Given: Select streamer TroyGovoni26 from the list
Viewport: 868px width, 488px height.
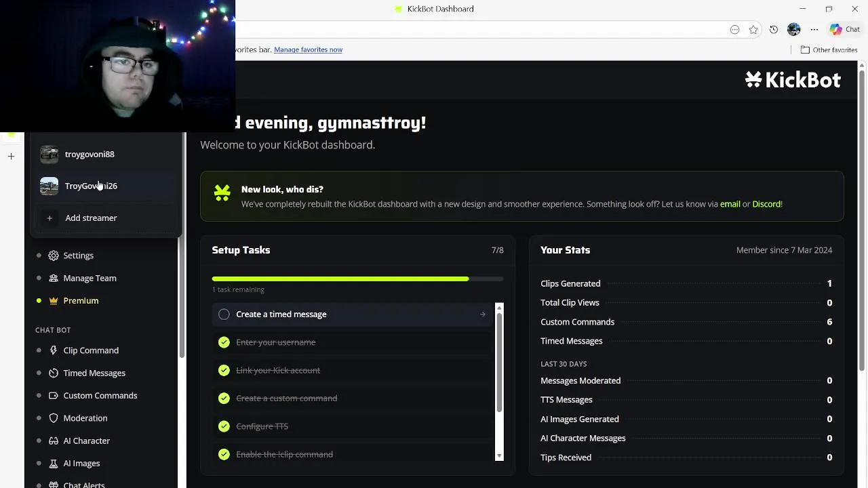Looking at the screenshot, I should [x=106, y=186].
